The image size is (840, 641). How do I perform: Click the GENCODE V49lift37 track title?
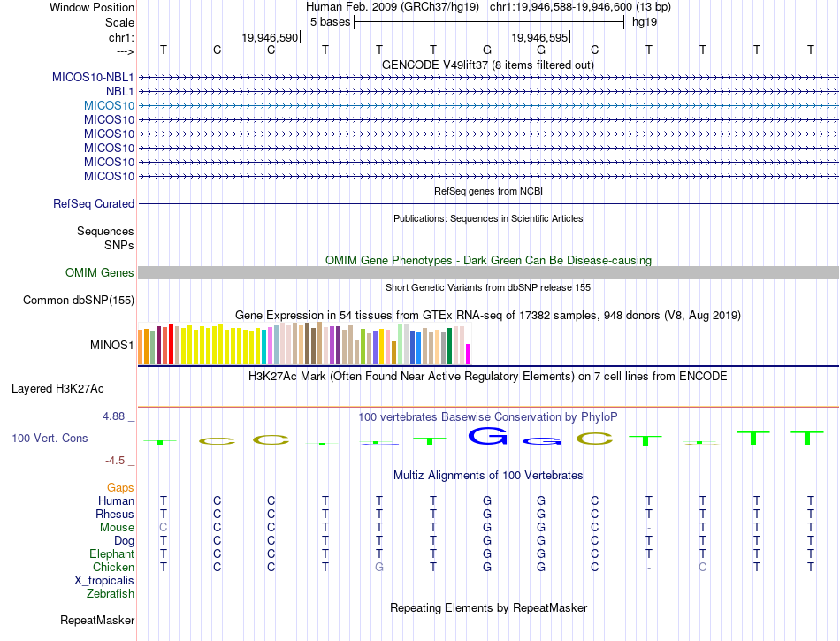[x=487, y=65]
